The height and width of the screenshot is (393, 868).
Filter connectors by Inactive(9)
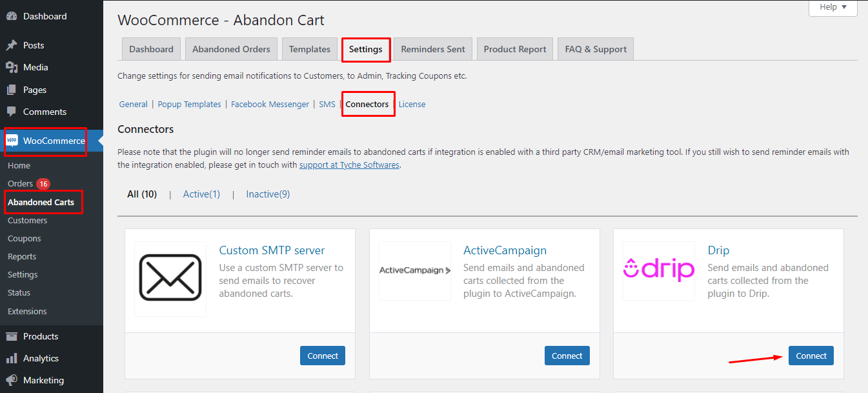tap(268, 194)
